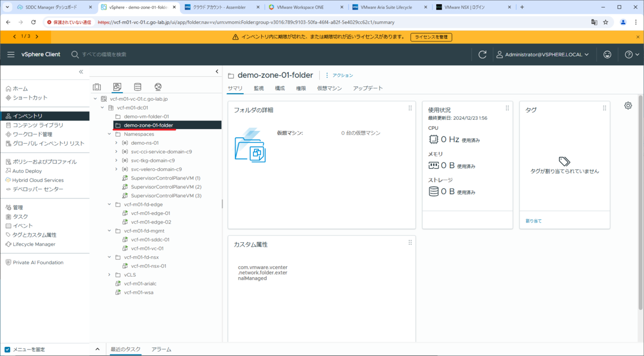Switch to the Networking inventory view icon

pos(158,87)
